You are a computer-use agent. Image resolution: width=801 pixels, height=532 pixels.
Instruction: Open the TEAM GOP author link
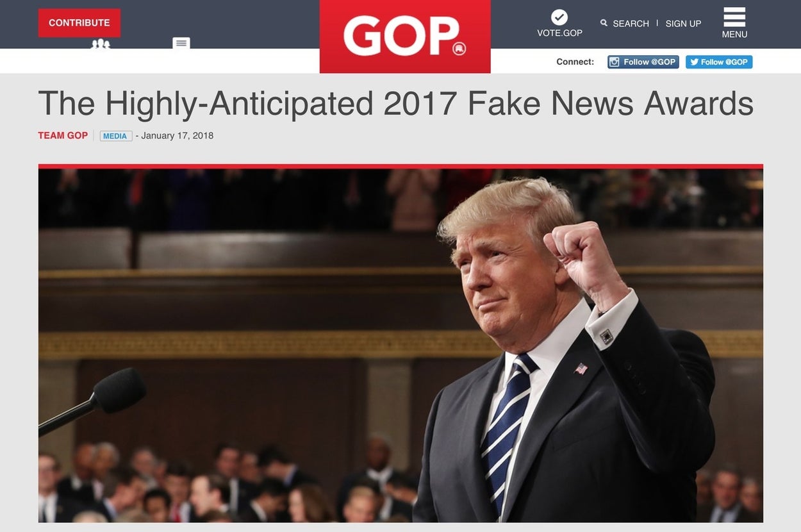[63, 135]
